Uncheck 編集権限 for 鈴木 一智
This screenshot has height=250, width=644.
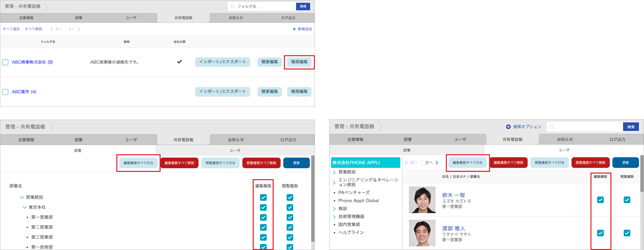[x=600, y=200]
